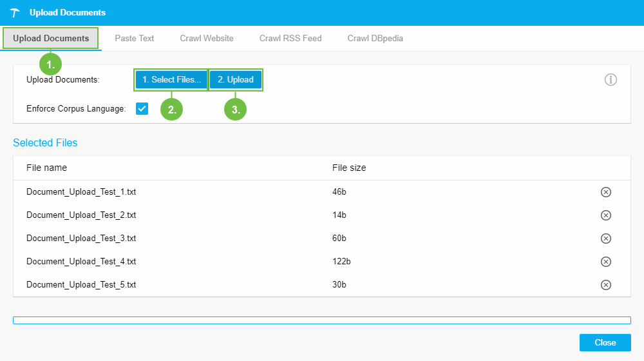Select the Upload Documents tab
Image resolution: width=644 pixels, height=361 pixels.
(51, 38)
